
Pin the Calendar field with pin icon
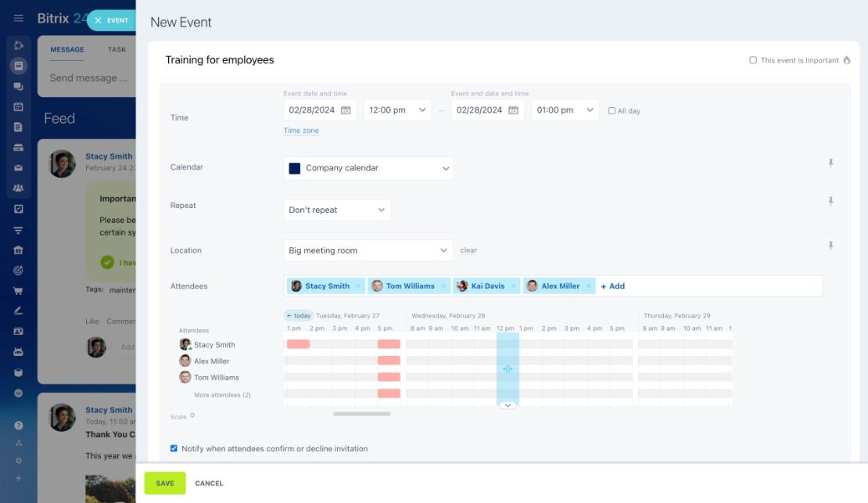[830, 163]
